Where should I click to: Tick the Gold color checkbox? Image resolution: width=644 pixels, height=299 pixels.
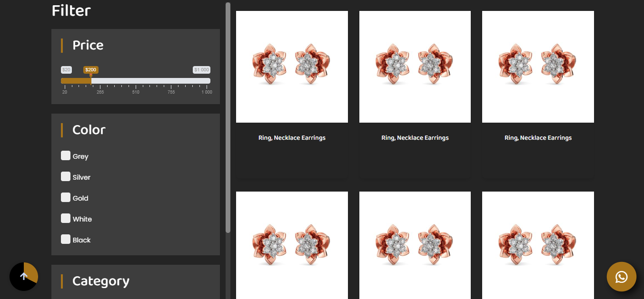click(x=66, y=197)
